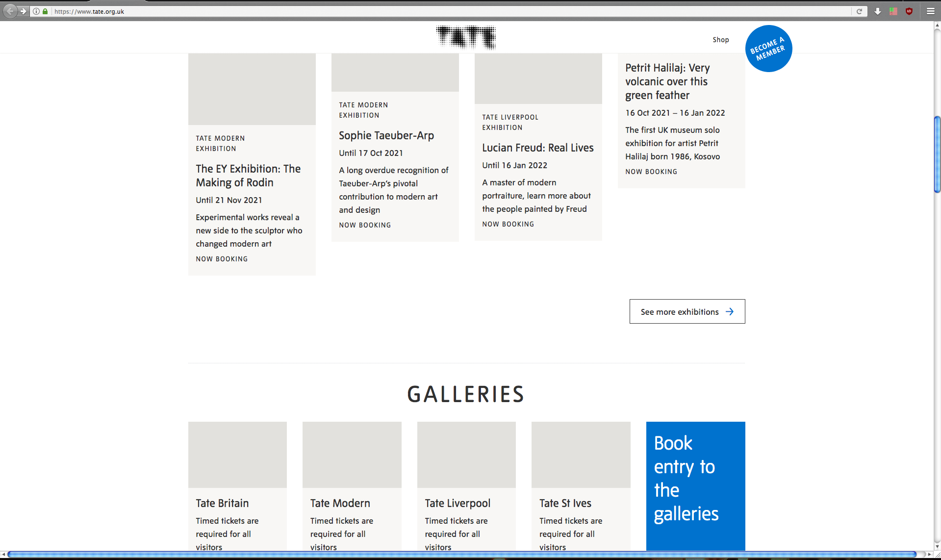Click the browser forward arrow button

23,11
